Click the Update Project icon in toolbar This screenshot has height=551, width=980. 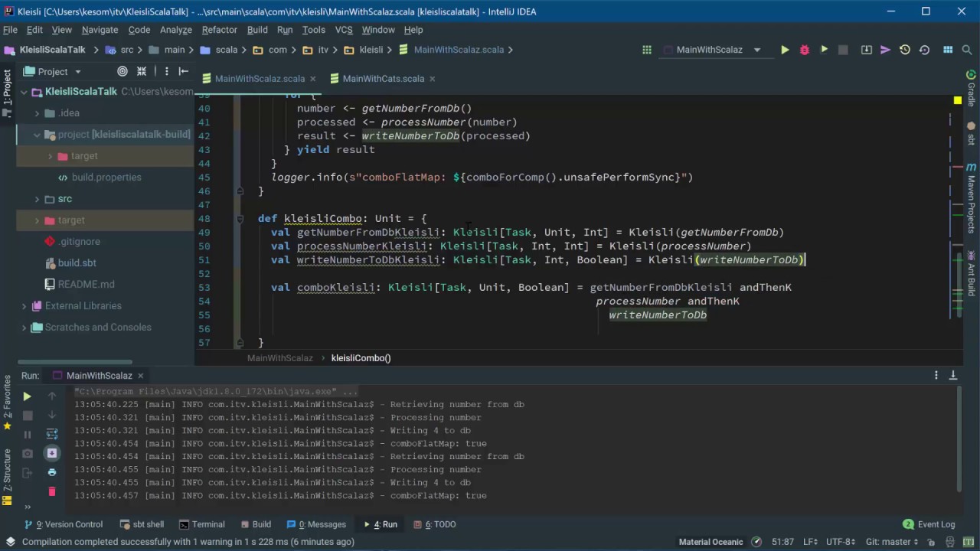pos(866,50)
